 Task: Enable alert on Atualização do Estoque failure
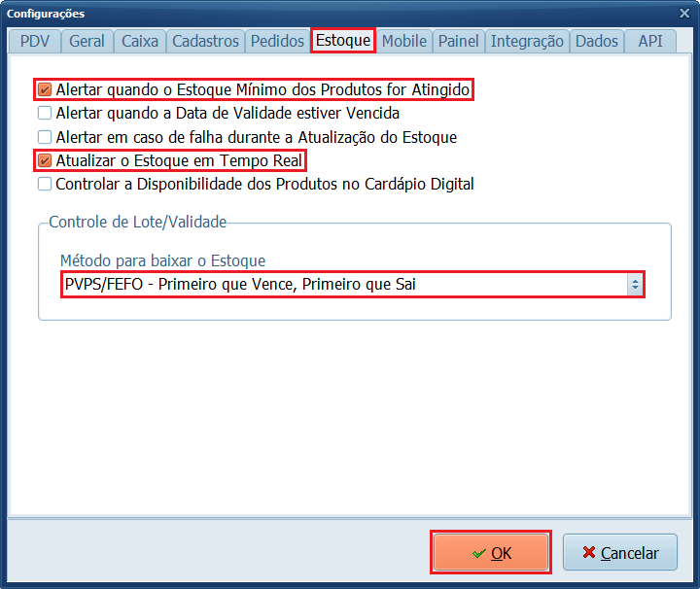coord(44,137)
